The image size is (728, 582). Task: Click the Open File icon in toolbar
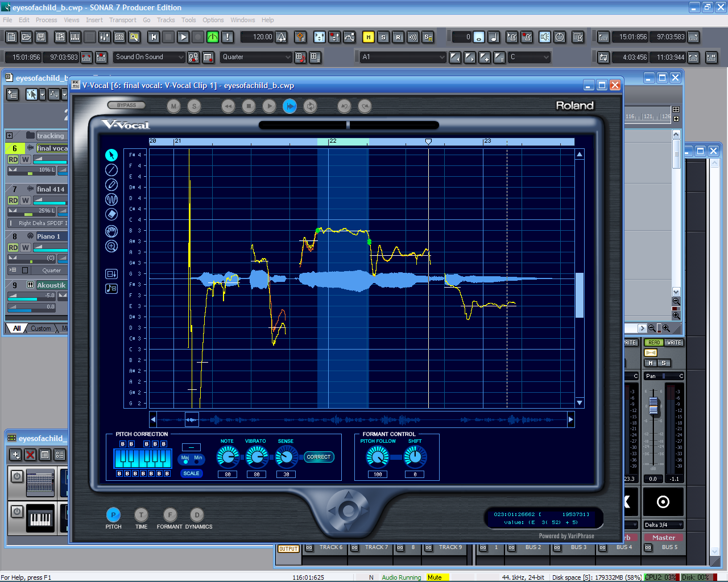click(x=26, y=37)
